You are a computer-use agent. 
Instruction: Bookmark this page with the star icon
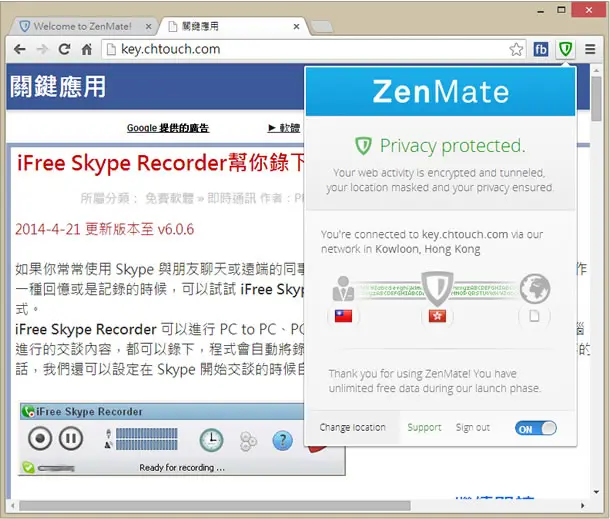pyautogui.click(x=516, y=49)
